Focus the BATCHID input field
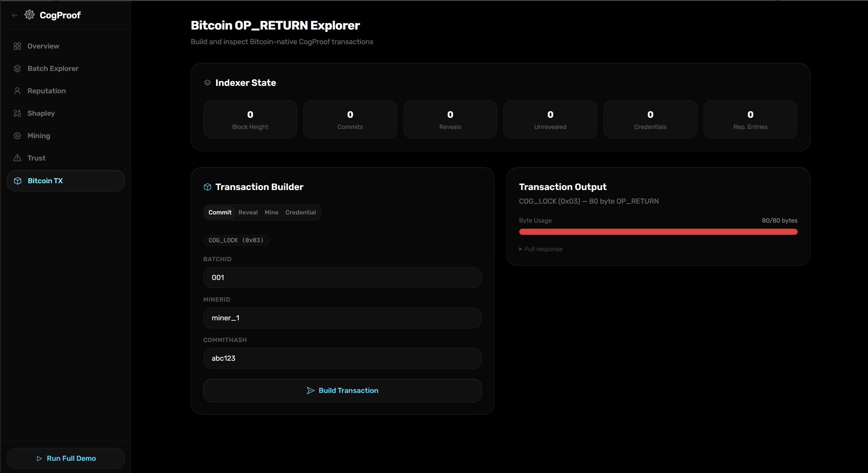868x473 pixels. 342,278
